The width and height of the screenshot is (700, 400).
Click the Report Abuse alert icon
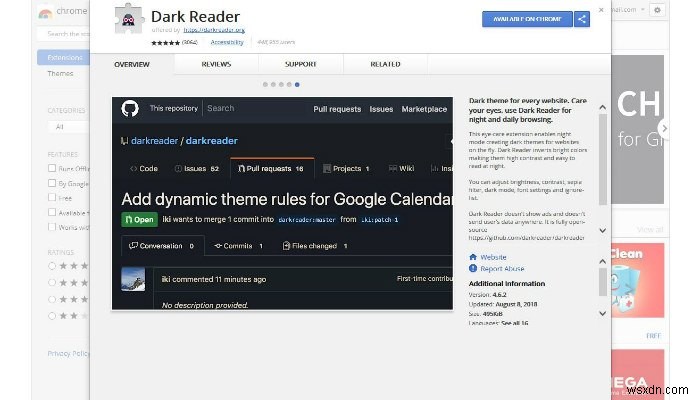click(473, 268)
